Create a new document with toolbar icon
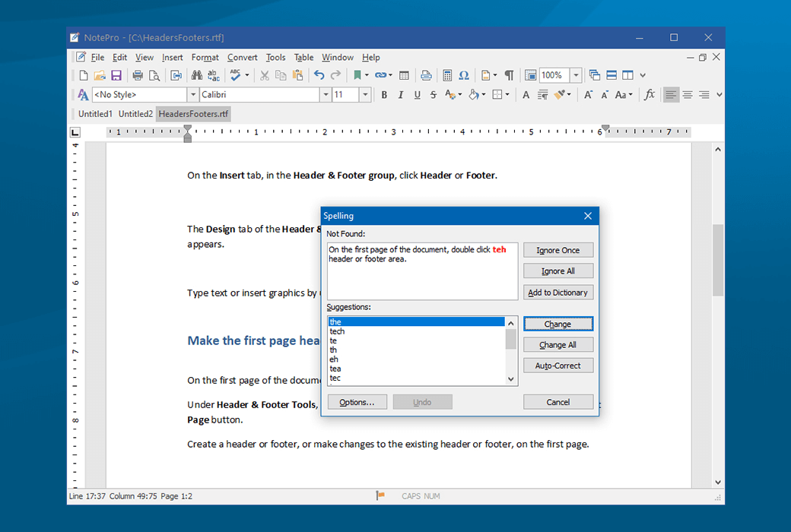This screenshot has width=791, height=532. pos(84,76)
